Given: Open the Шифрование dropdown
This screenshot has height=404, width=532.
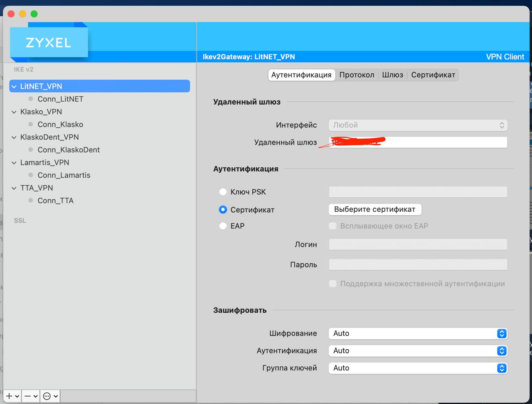Looking at the screenshot, I should (x=418, y=333).
